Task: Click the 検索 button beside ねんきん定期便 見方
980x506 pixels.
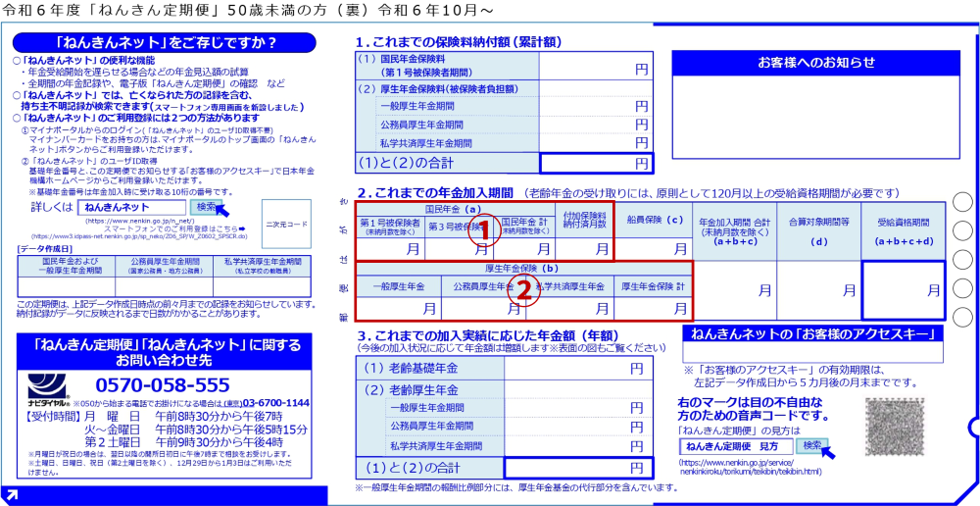Action: coord(812,446)
